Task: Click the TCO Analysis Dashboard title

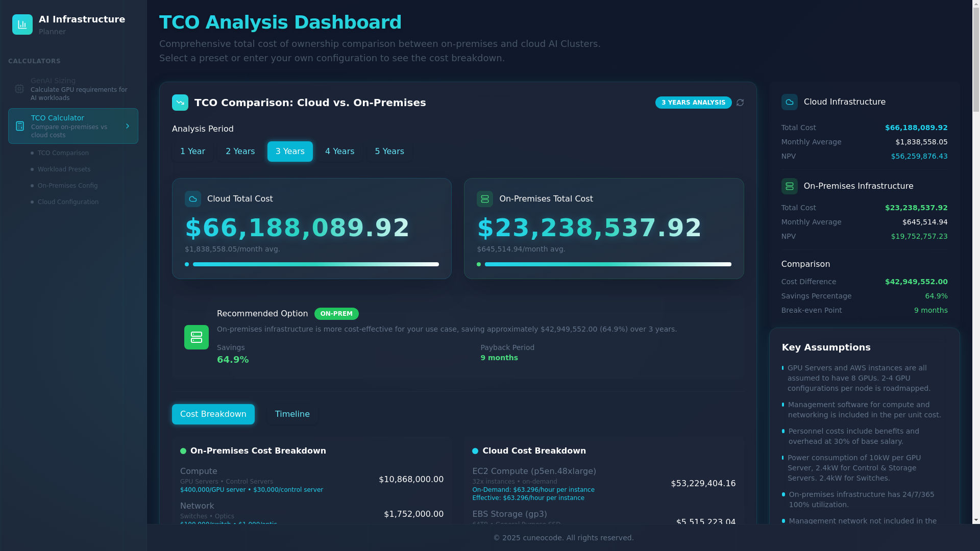Action: 281,22
